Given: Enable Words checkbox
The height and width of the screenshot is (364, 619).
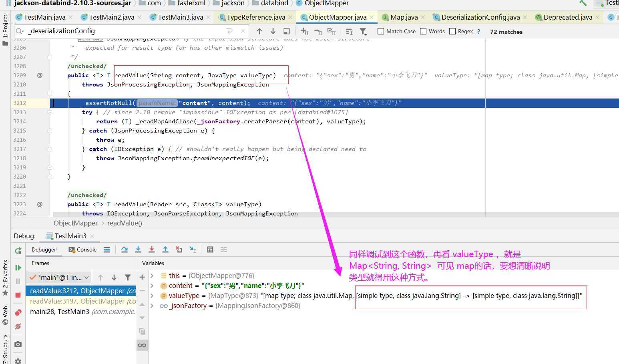Looking at the screenshot, I should click(x=423, y=31).
